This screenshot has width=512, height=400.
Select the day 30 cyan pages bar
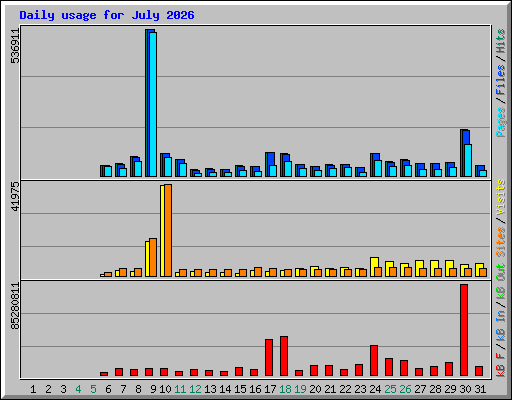468,160
